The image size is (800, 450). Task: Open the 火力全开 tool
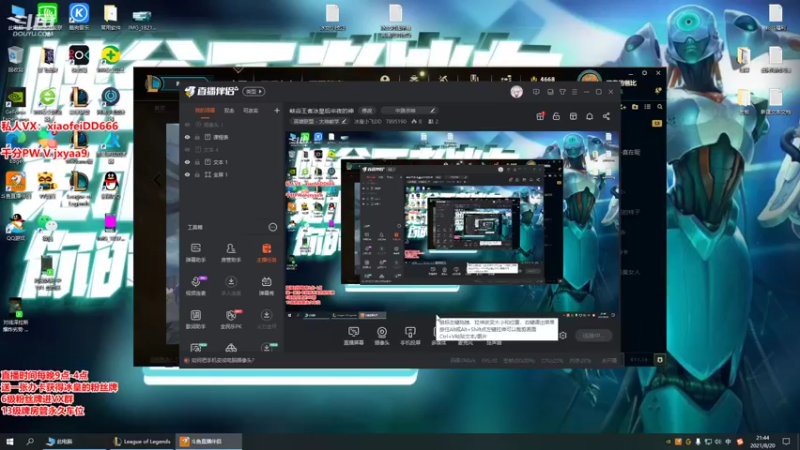click(x=266, y=319)
